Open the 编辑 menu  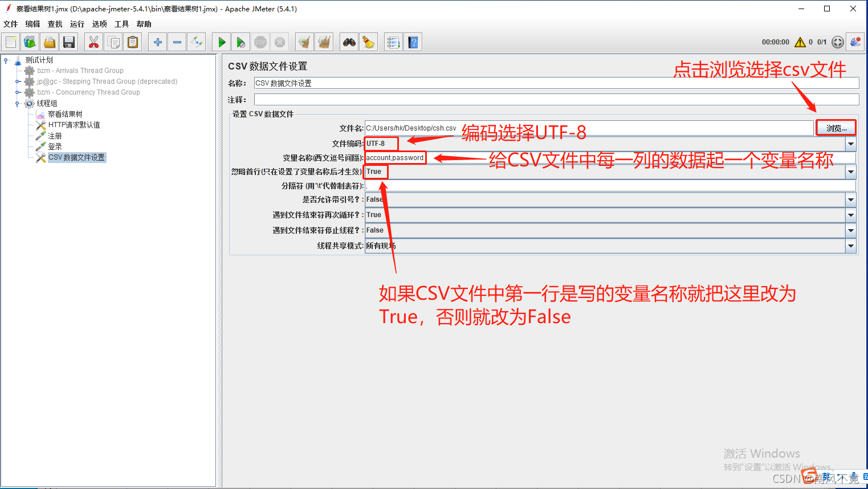point(33,24)
